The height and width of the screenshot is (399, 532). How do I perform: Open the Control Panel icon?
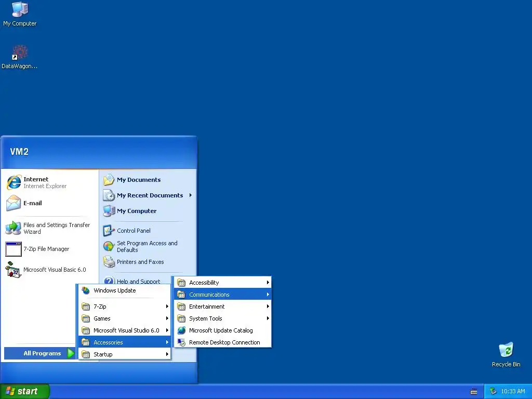109,231
